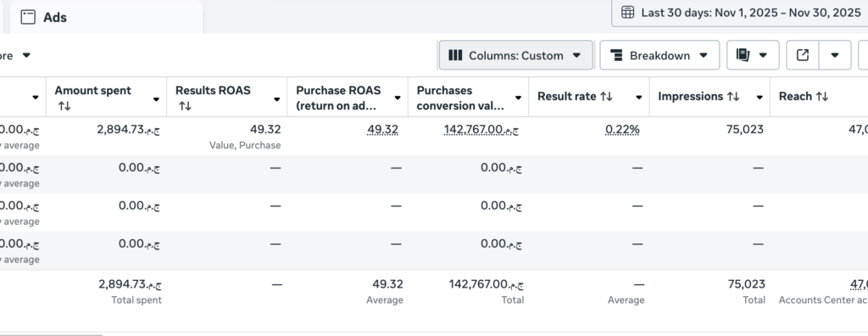Click the 142,767.00 total in summary row
This screenshot has height=336, width=868.
click(x=486, y=284)
